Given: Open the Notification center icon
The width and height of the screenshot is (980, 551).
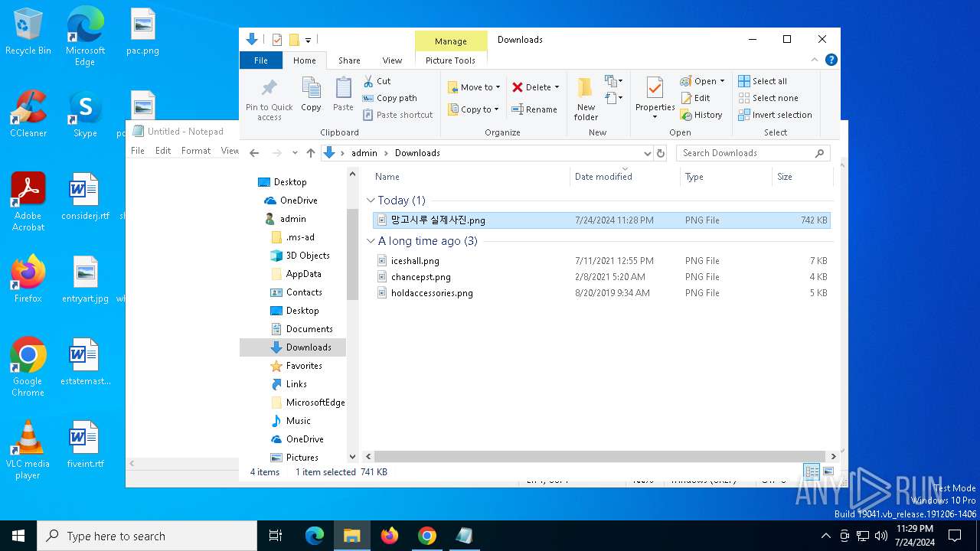Looking at the screenshot, I should coord(955,536).
